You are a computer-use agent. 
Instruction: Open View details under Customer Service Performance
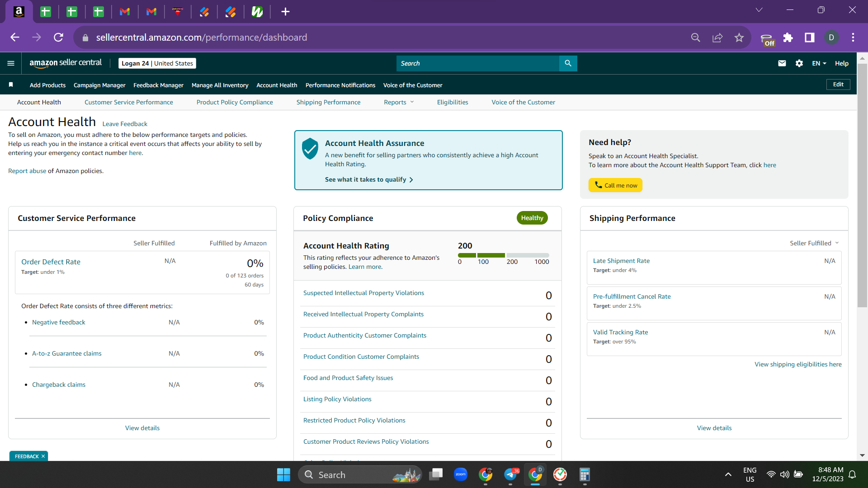pyautogui.click(x=142, y=428)
